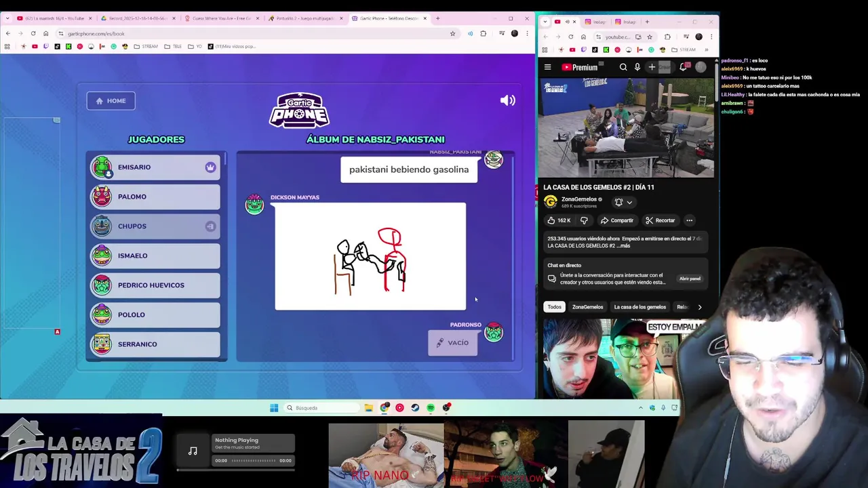Open Spotify from the taskbar
The image size is (868, 488).
(431, 408)
